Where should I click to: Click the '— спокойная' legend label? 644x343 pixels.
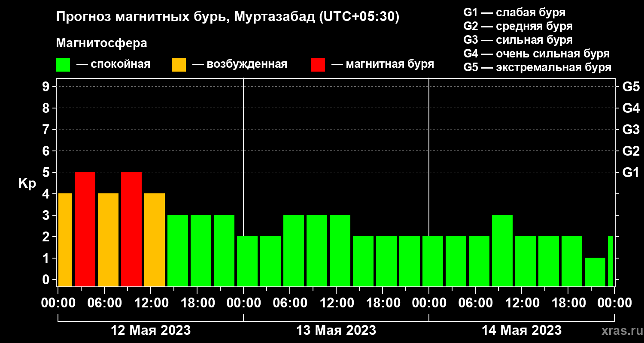click(x=113, y=64)
